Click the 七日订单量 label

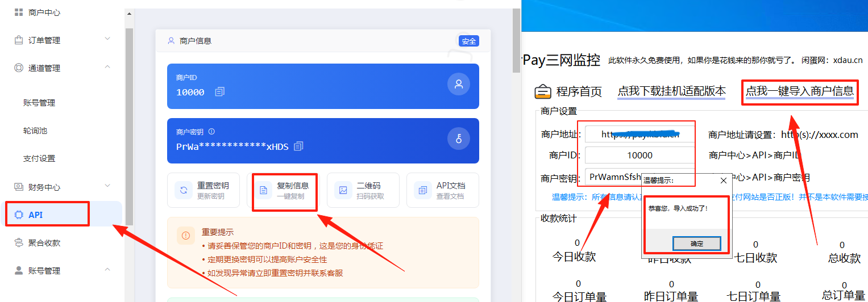(x=753, y=296)
